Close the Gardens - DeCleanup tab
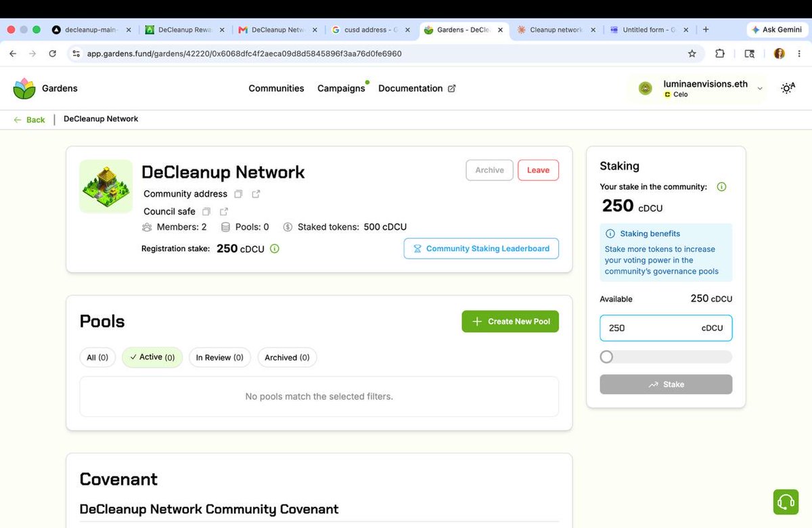The height and width of the screenshot is (528, 812). click(x=500, y=30)
